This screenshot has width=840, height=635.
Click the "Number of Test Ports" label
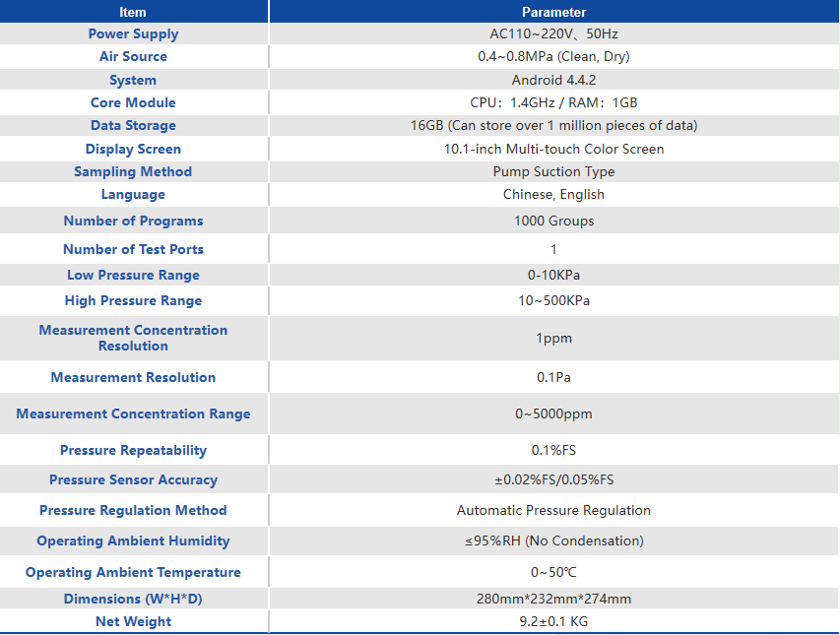133,249
